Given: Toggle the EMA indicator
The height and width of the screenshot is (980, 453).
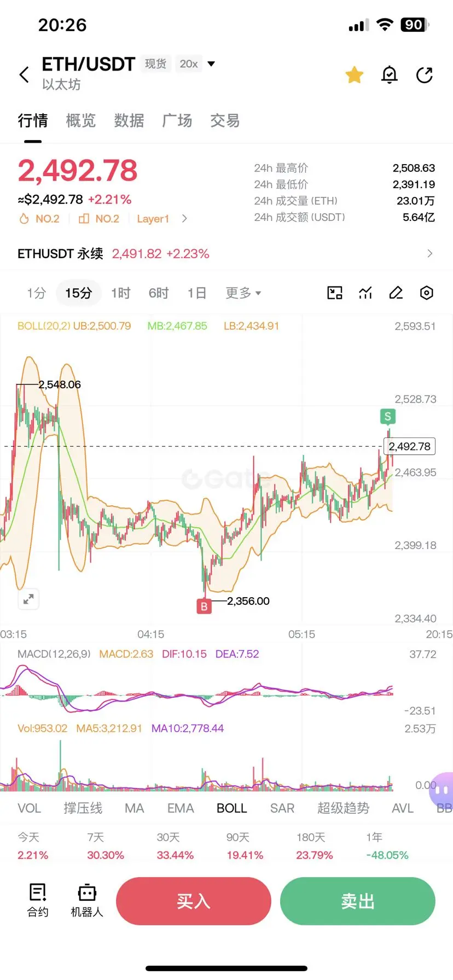Looking at the screenshot, I should (x=181, y=808).
